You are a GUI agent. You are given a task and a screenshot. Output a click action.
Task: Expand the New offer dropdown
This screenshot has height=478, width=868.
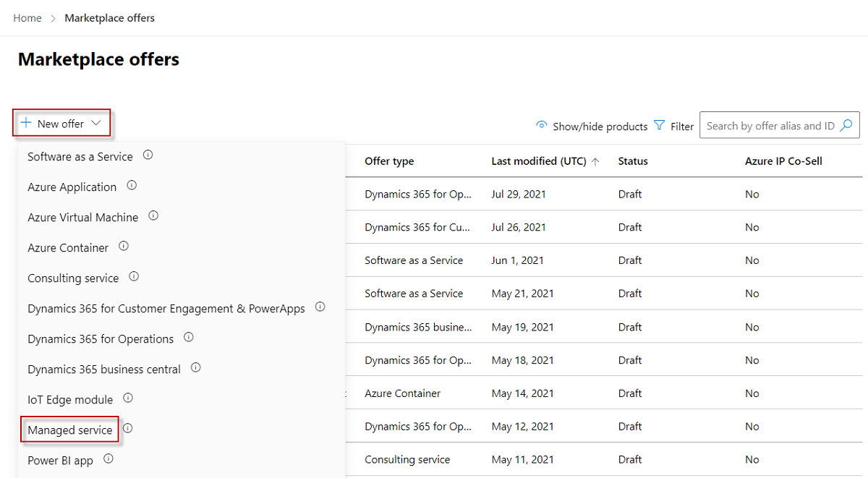61,124
